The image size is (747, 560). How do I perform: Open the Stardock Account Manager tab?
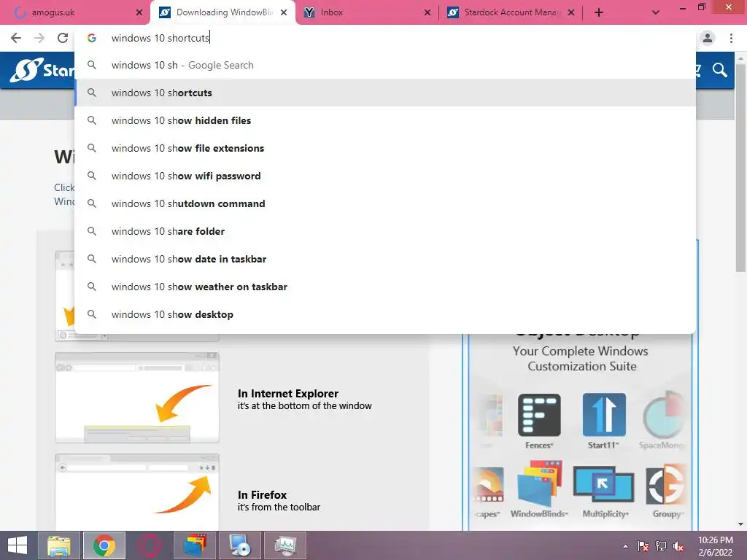(x=511, y=12)
